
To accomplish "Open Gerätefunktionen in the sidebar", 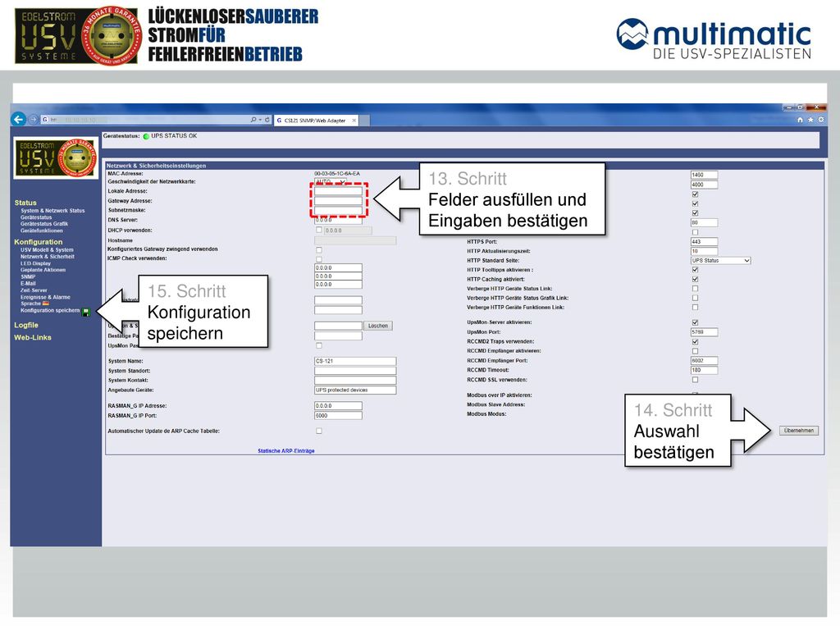I will point(42,231).
